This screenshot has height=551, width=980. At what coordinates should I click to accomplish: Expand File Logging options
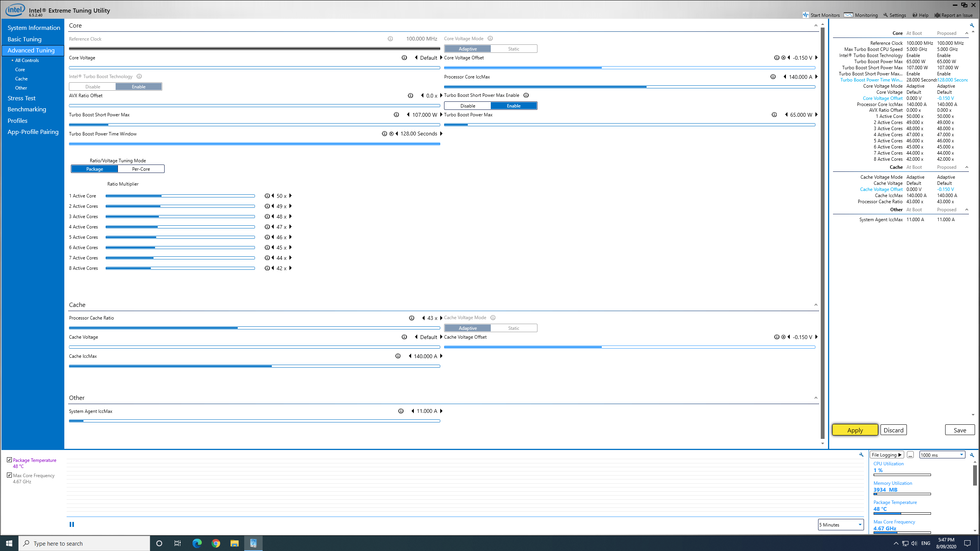[x=887, y=455]
